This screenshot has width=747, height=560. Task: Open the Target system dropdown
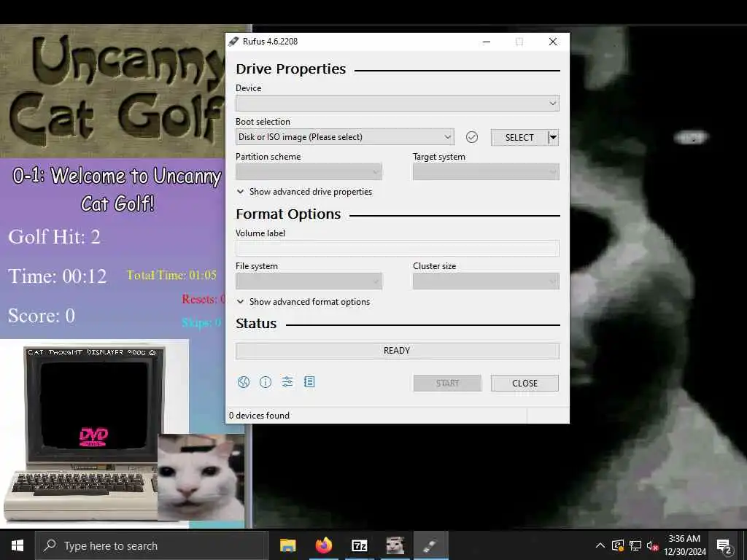pyautogui.click(x=486, y=172)
